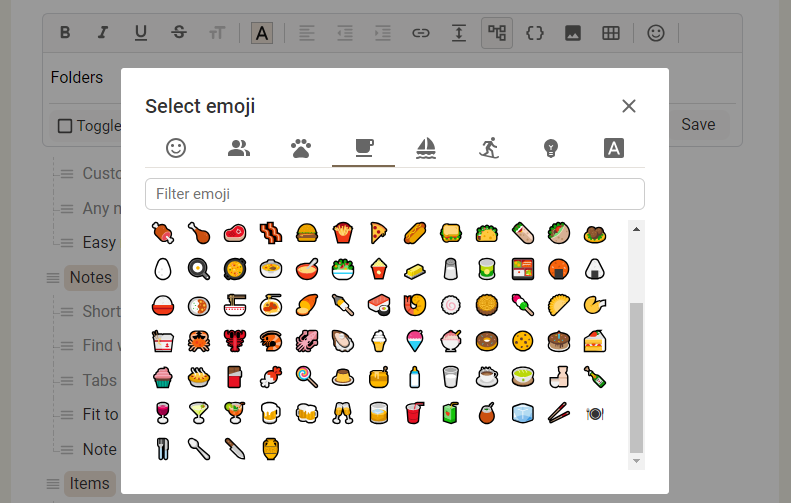Pick the soft ice cream cone emoji
The height and width of the screenshot is (503, 791).
(x=379, y=342)
